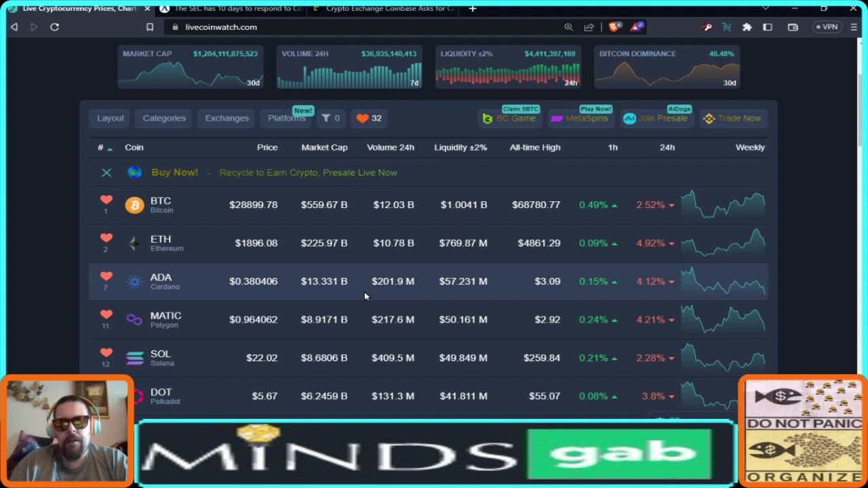
Task: Open the DOT Polkadot coin name
Action: 165,396
